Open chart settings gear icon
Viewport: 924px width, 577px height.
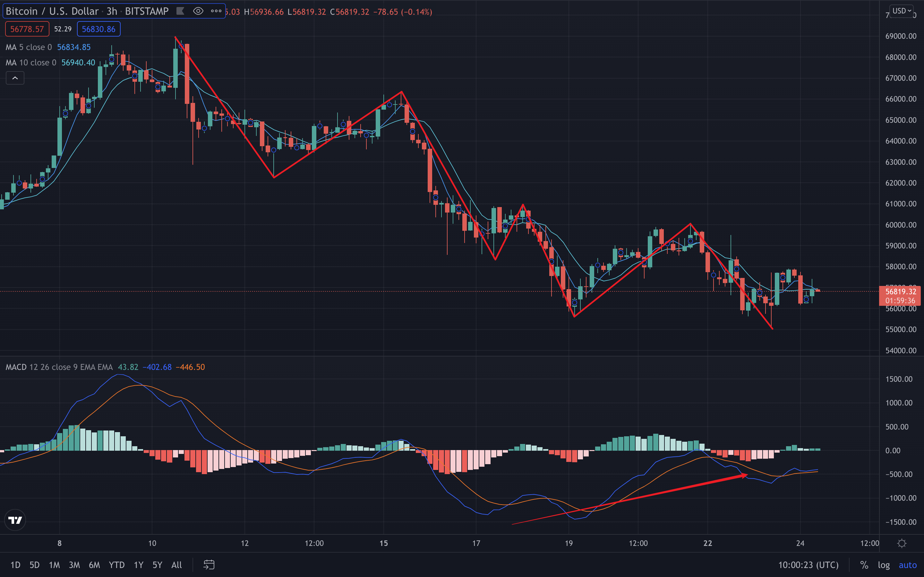[902, 543]
